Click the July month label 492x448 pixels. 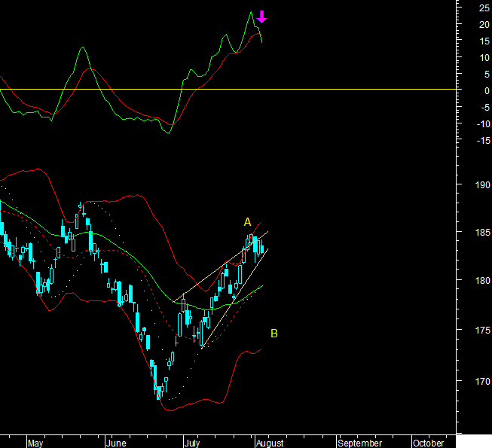tap(192, 443)
